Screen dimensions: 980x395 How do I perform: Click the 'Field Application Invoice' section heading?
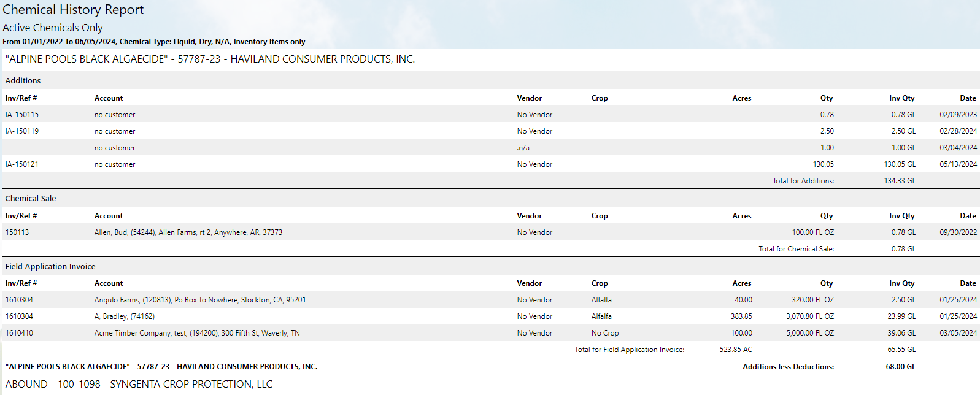[x=50, y=266]
